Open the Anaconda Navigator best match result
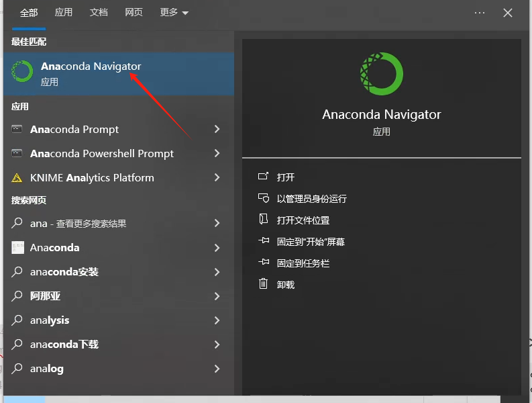 [119, 74]
